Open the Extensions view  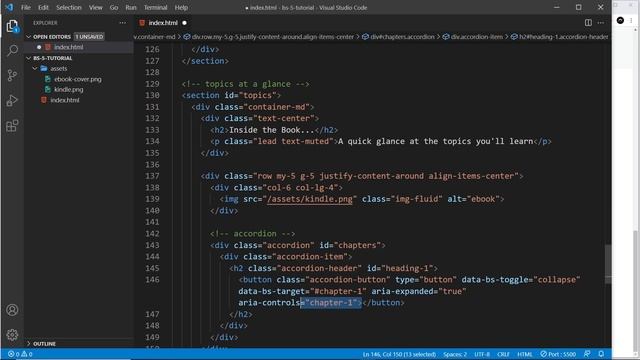point(12,126)
